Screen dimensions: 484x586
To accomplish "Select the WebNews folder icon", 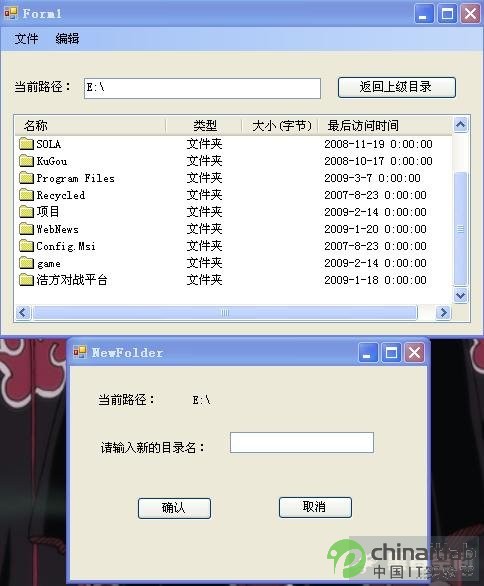I will click(x=26, y=229).
